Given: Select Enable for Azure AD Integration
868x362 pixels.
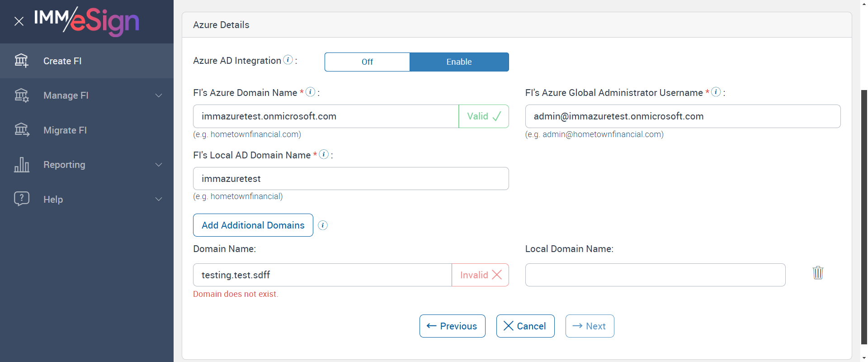Looking at the screenshot, I should pyautogui.click(x=459, y=62).
